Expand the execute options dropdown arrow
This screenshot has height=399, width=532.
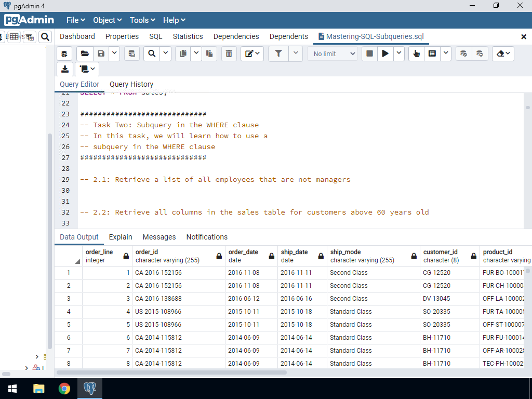pos(399,54)
